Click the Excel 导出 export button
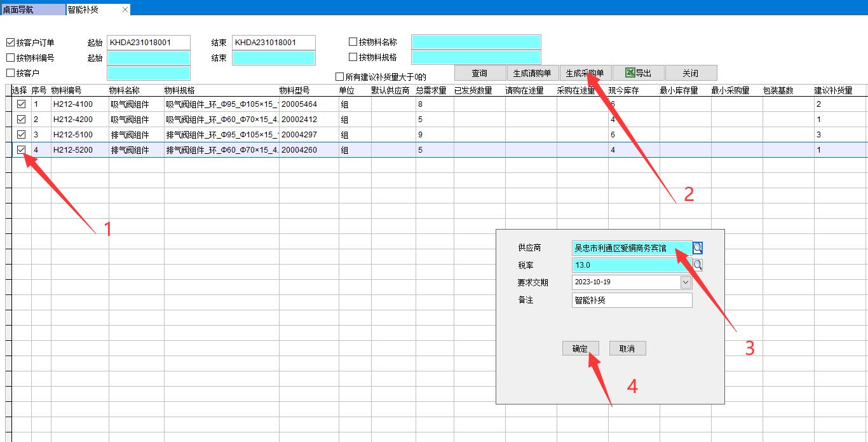Screen dimensions: 868x442 point(638,73)
